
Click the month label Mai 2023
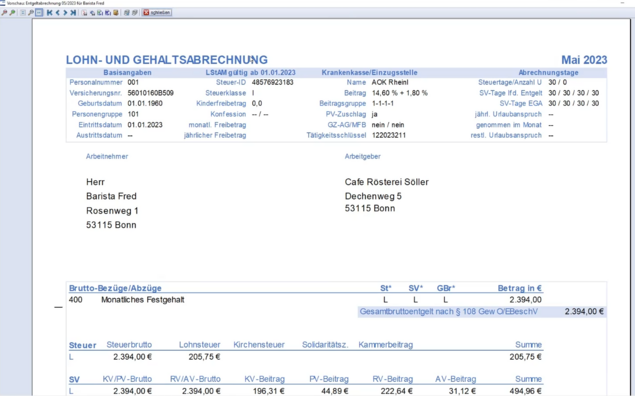[584, 60]
